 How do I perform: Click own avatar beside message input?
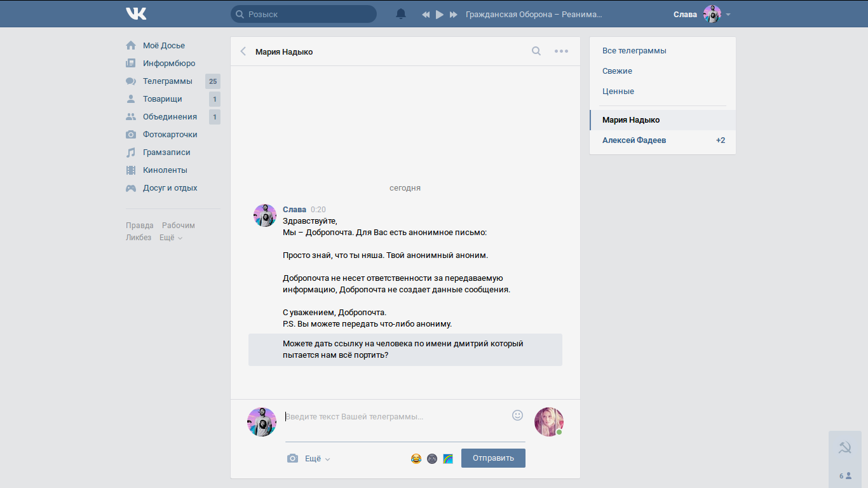262,422
